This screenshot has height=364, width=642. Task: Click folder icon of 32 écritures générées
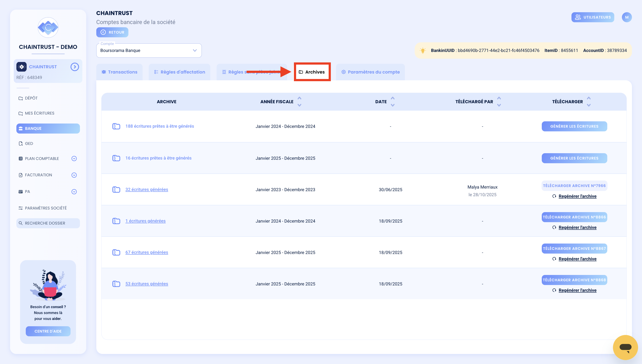point(116,189)
